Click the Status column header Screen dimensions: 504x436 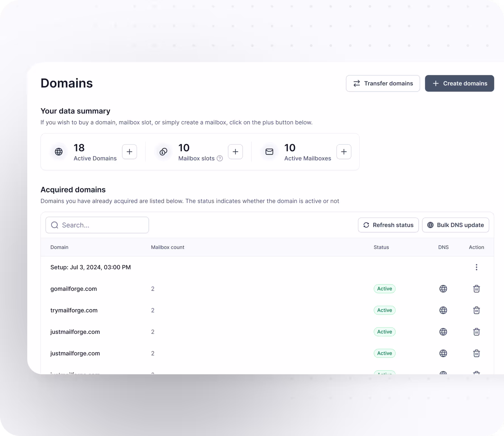(381, 247)
